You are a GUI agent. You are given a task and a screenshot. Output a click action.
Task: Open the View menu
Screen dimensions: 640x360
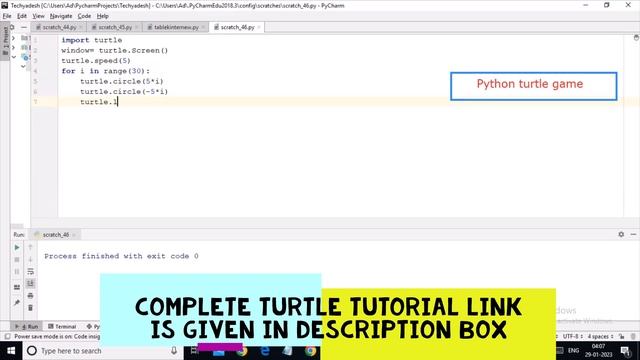[x=38, y=16]
